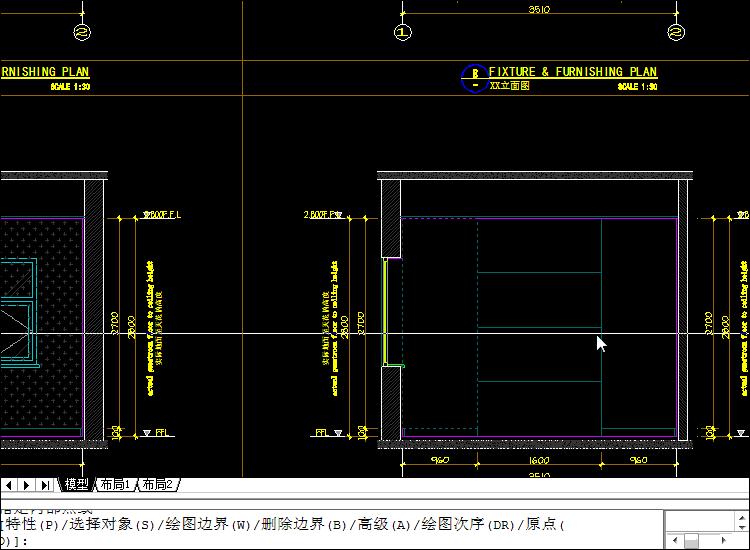Open the 布局2 layout tab
This screenshot has width=750, height=550.
click(158, 484)
